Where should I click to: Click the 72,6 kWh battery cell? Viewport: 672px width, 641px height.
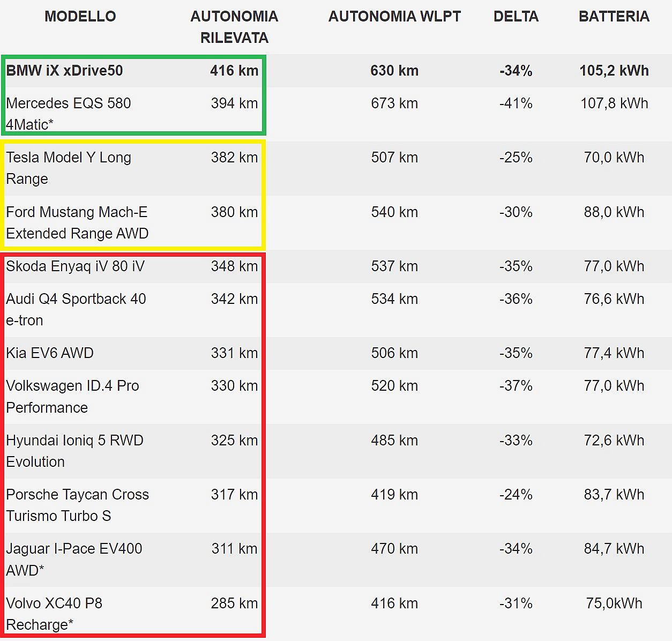(x=614, y=440)
